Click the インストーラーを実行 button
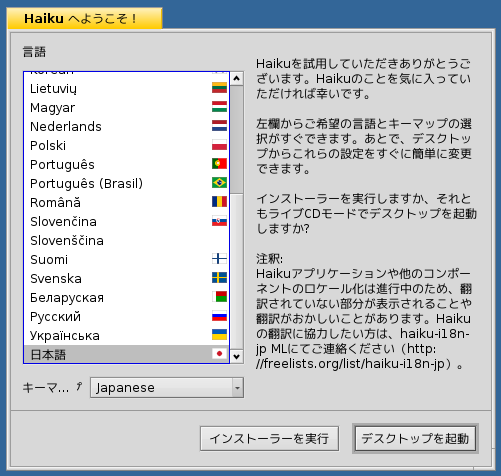501x476 pixels. point(269,438)
